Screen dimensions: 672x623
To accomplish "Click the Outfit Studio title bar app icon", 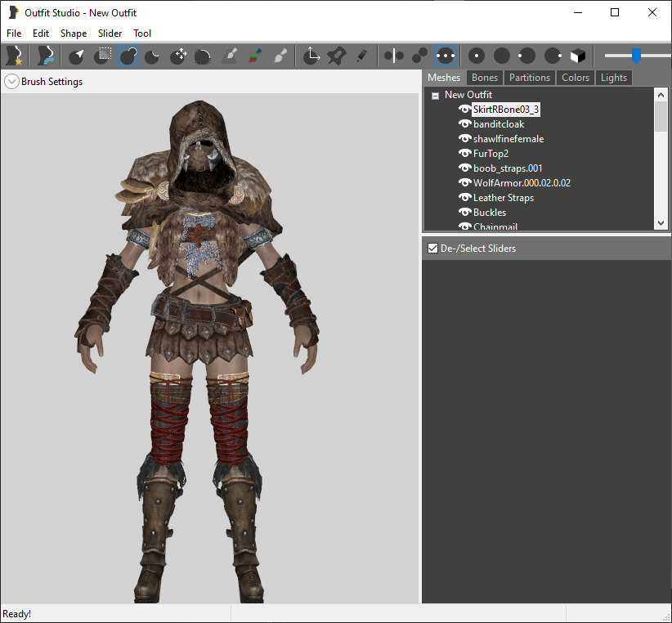I will pos(13,12).
